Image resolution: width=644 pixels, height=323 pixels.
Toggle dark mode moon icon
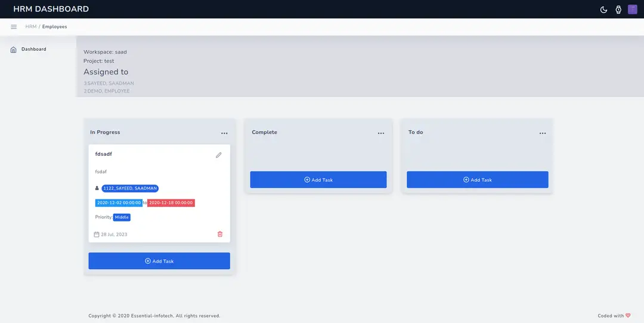click(x=603, y=10)
